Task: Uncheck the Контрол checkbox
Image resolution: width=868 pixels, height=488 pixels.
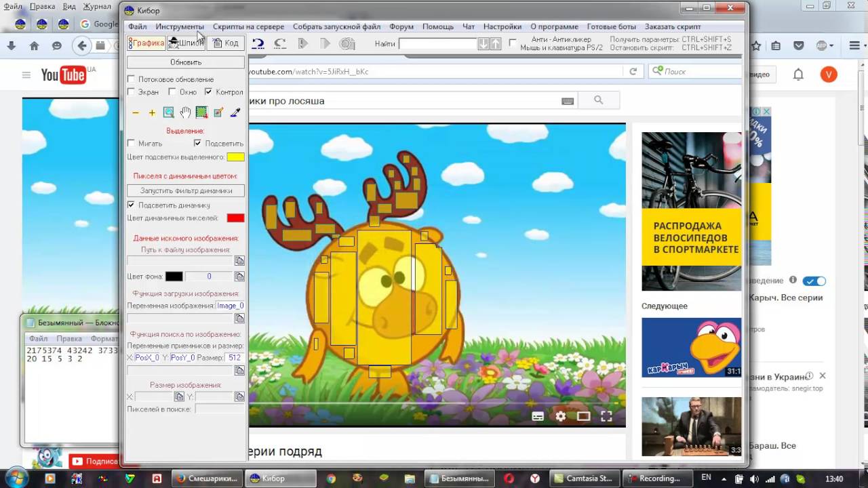Action: [x=208, y=92]
